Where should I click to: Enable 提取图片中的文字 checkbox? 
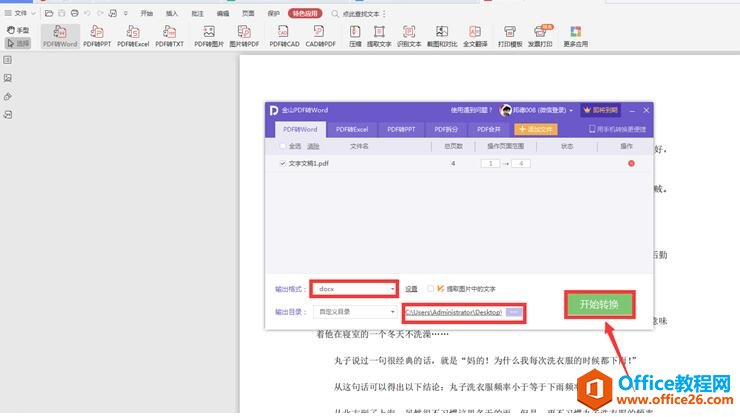pyautogui.click(x=430, y=288)
